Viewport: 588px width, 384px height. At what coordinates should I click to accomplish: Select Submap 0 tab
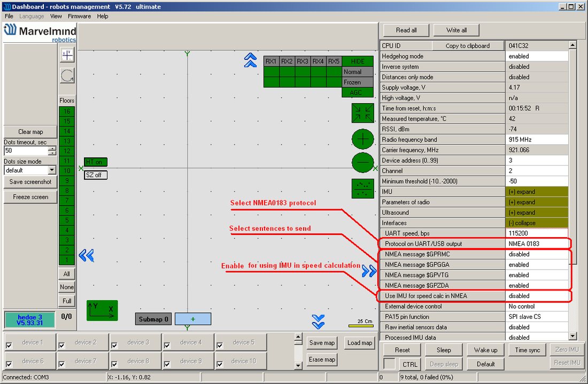(153, 319)
